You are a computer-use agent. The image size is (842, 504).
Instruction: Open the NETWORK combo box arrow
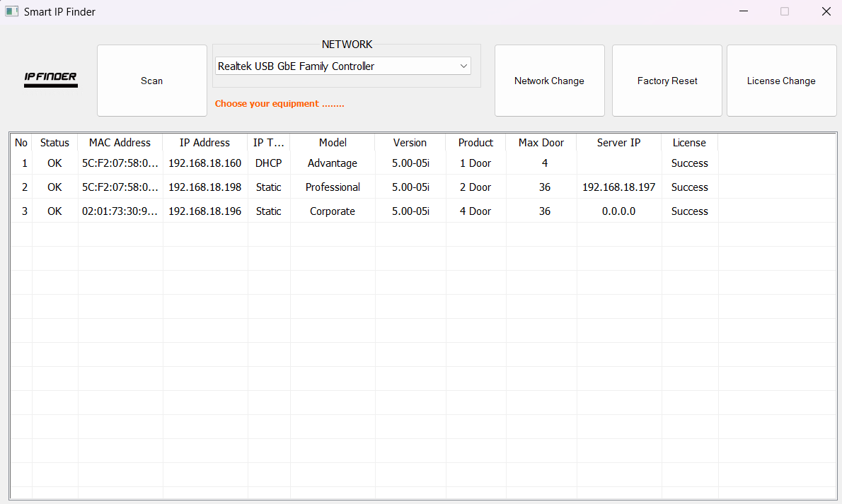coord(463,65)
